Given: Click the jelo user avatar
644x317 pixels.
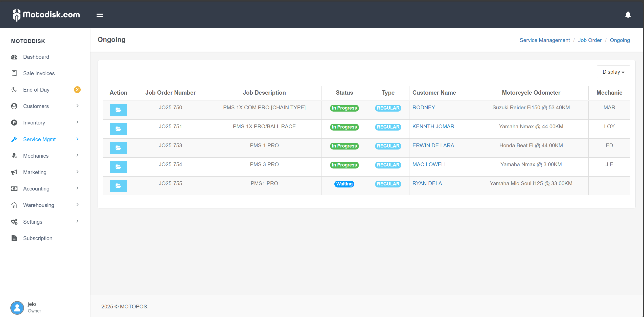Looking at the screenshot, I should 17,307.
